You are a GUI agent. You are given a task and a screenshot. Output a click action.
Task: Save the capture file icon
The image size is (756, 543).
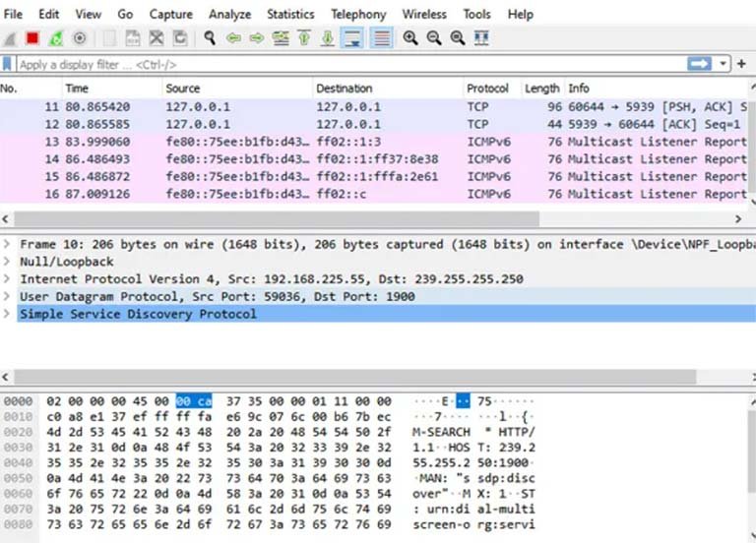point(133,38)
